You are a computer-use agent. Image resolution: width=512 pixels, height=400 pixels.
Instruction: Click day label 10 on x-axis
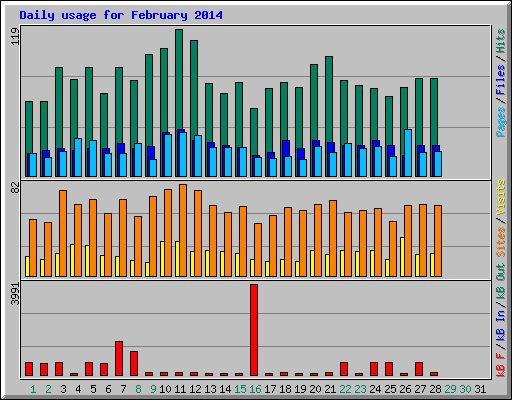165,389
